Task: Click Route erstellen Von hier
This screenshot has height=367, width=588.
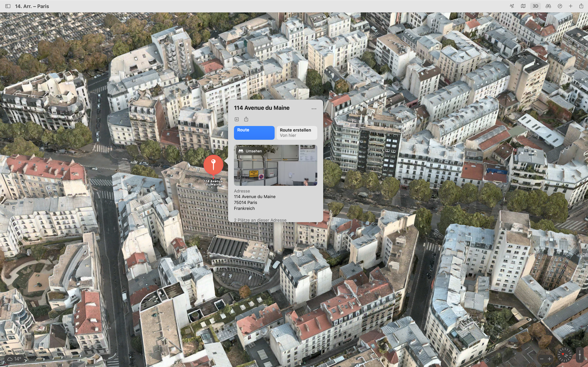Action: point(297,133)
